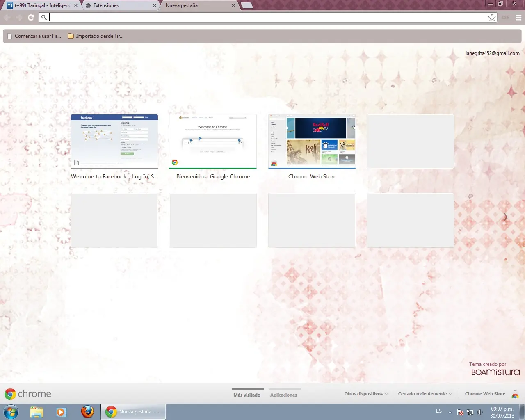Click the Chrome Web Store footer icon
Image resolution: width=525 pixels, height=420 pixels.
point(515,394)
